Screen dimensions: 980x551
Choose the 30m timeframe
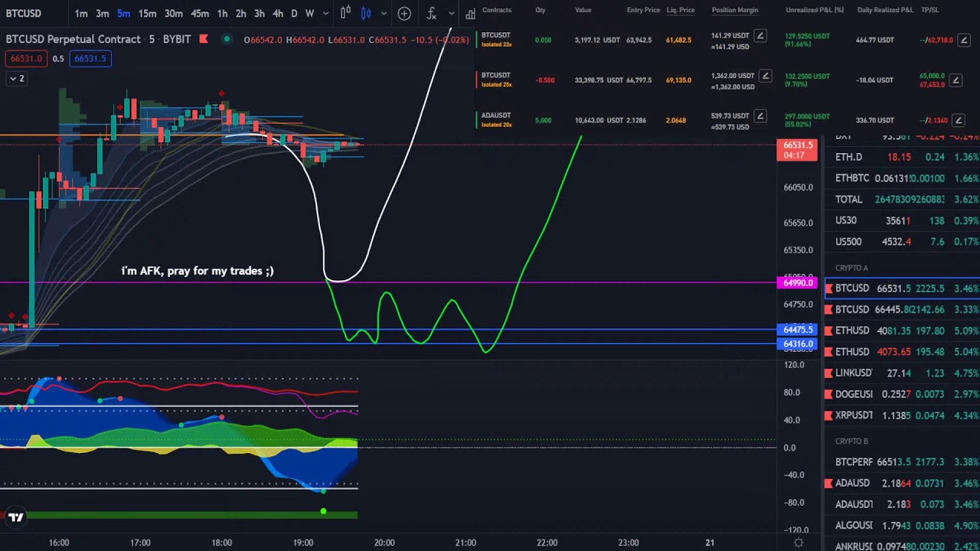(174, 14)
